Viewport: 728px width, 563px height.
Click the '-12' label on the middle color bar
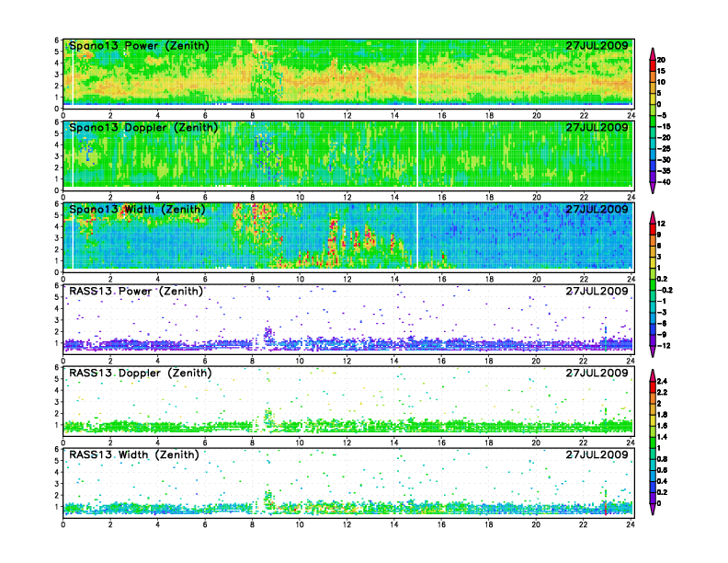664,346
